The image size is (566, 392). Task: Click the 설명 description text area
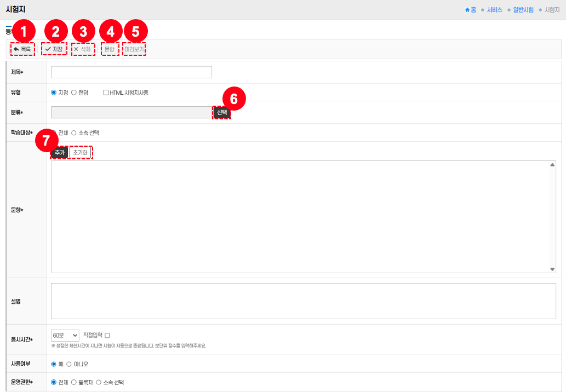303,301
